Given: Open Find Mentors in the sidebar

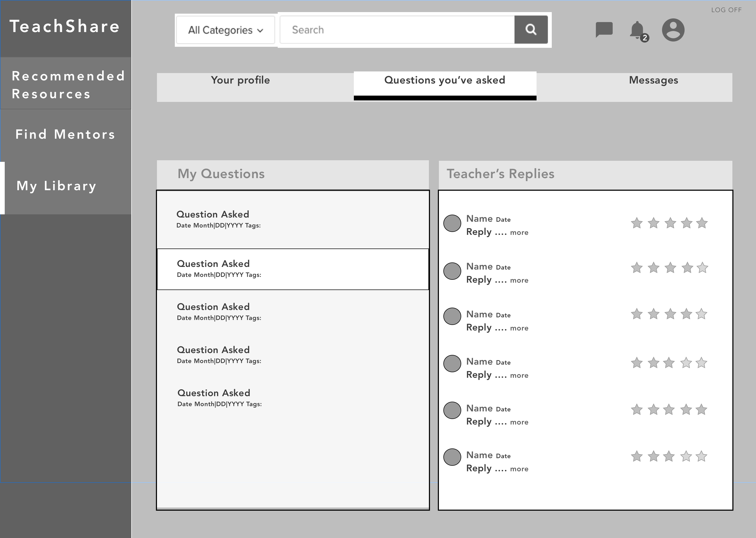Looking at the screenshot, I should coord(65,134).
